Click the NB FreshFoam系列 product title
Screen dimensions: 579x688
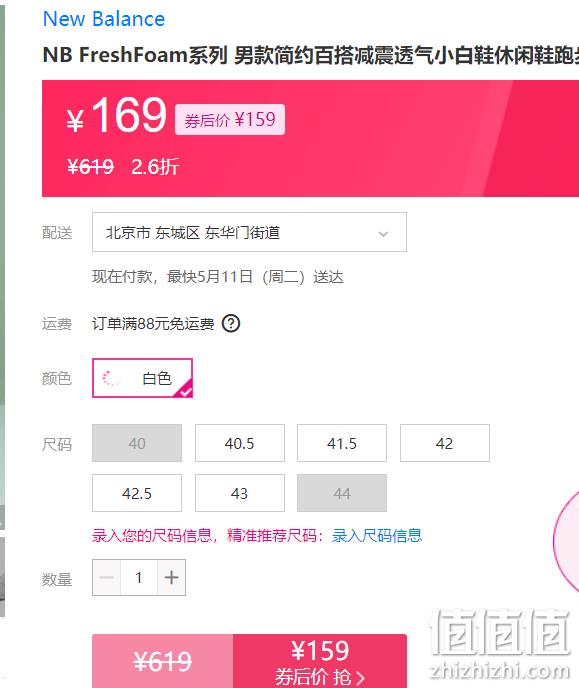(x=311, y=55)
